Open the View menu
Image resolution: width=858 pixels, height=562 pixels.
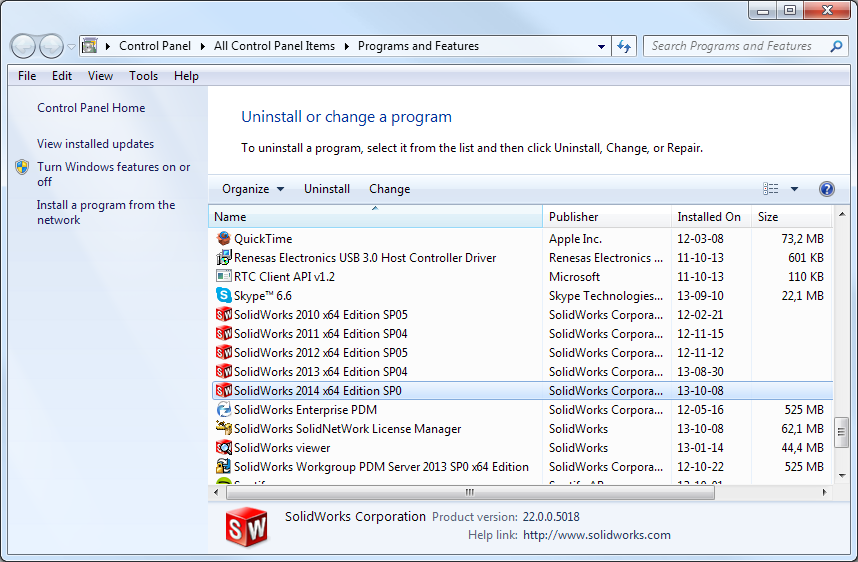tap(100, 76)
